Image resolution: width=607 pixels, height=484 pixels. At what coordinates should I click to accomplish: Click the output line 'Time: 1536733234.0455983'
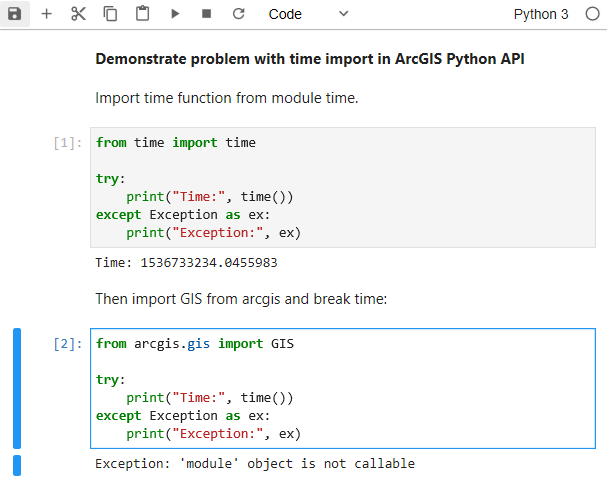tap(187, 263)
